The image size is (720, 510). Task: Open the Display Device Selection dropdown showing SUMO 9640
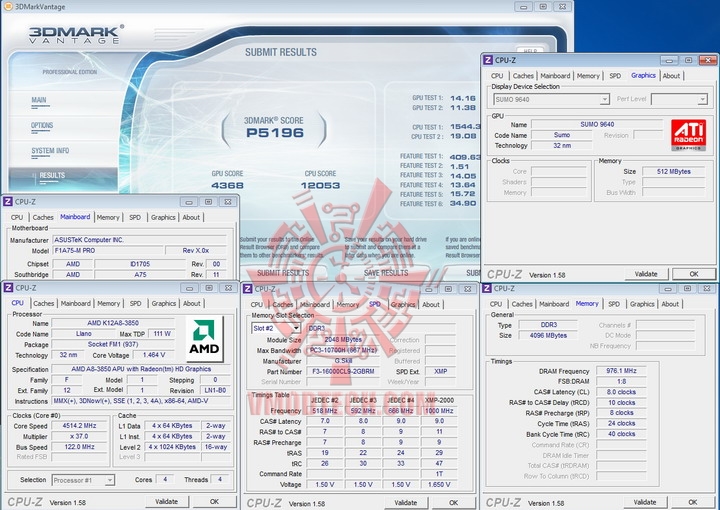(x=551, y=99)
